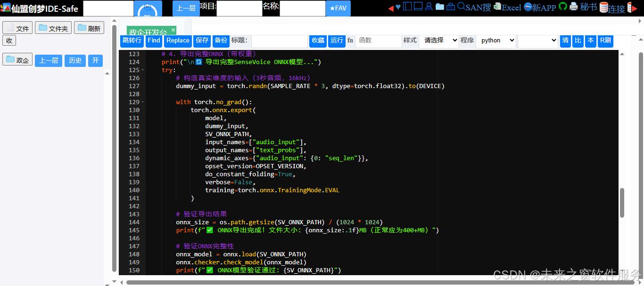Click 保存 to save the file
This screenshot has width=644, height=286.
pos(202,41)
